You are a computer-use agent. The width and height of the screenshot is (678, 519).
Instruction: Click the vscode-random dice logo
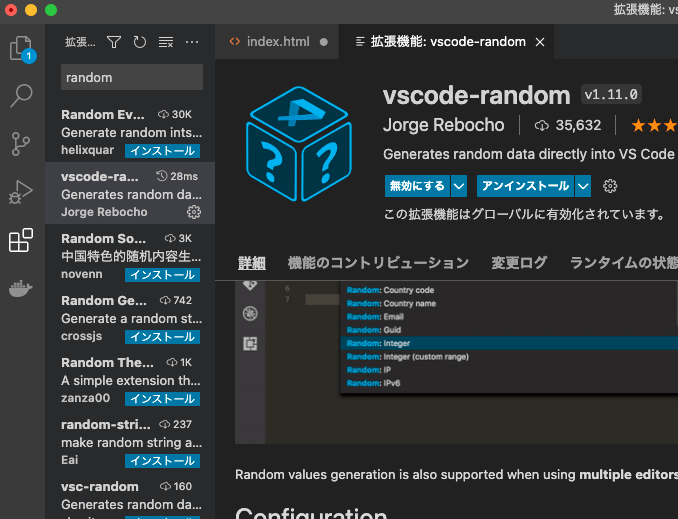(x=299, y=144)
